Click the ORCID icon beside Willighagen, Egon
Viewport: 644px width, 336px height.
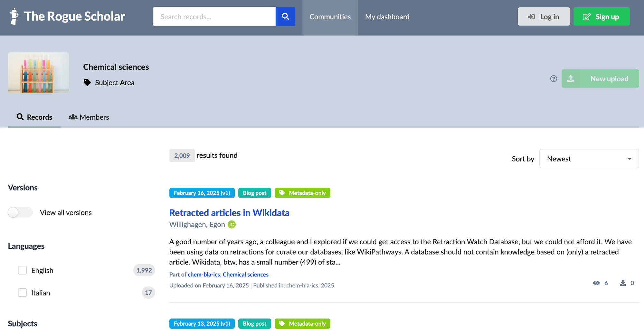pyautogui.click(x=232, y=224)
